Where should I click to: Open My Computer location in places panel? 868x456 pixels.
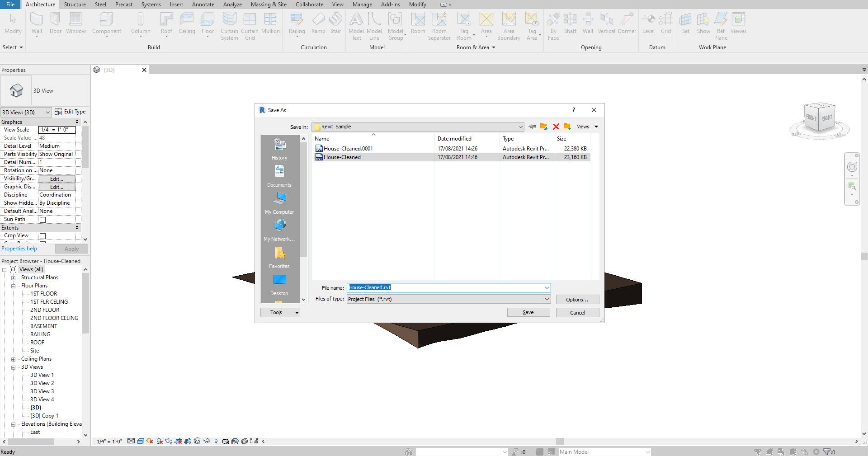(279, 203)
